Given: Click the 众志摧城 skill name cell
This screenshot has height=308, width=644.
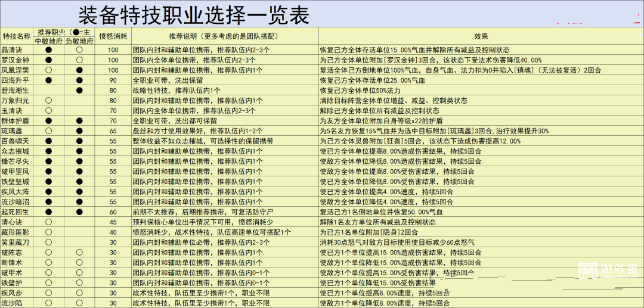Looking at the screenshot, I should click(17, 151).
